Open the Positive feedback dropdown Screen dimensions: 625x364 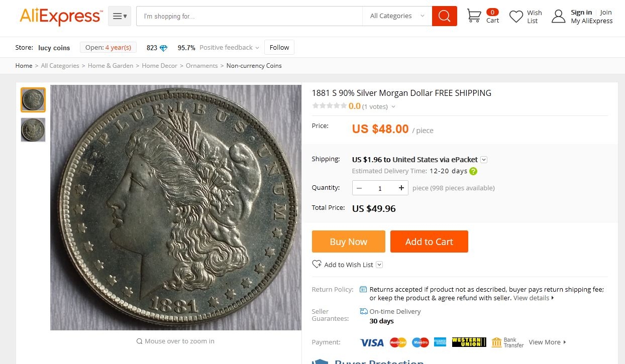tap(229, 48)
